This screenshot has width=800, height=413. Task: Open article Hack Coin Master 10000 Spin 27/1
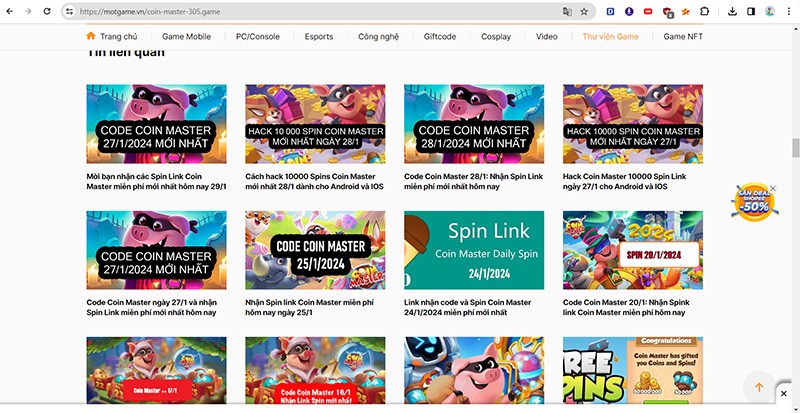(624, 181)
